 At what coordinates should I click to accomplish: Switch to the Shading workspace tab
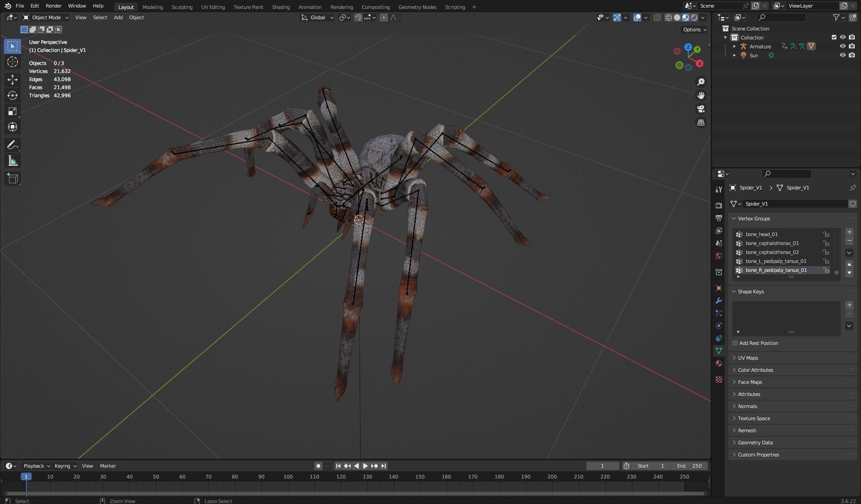tap(281, 7)
